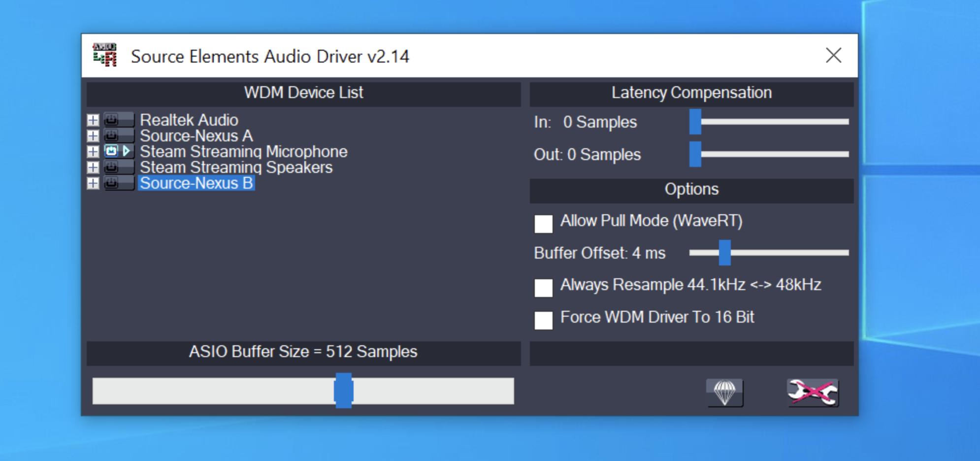Click the crossed-out wrench advanced mode icon

pyautogui.click(x=812, y=393)
